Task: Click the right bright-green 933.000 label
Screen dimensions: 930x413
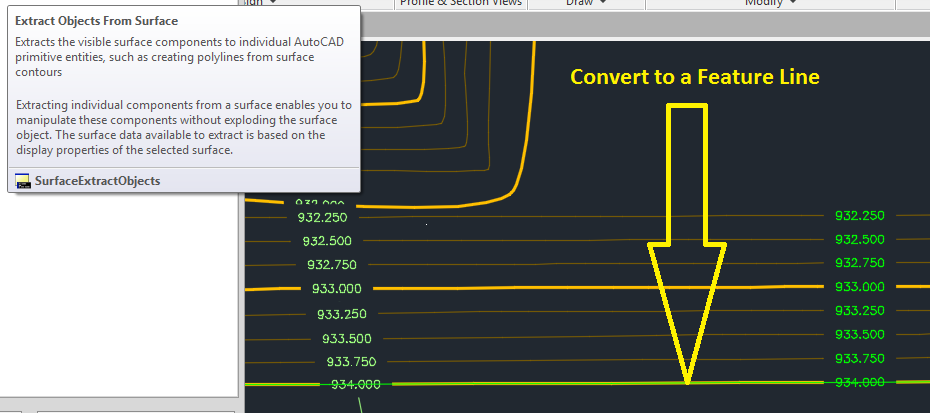Action: pos(859,287)
